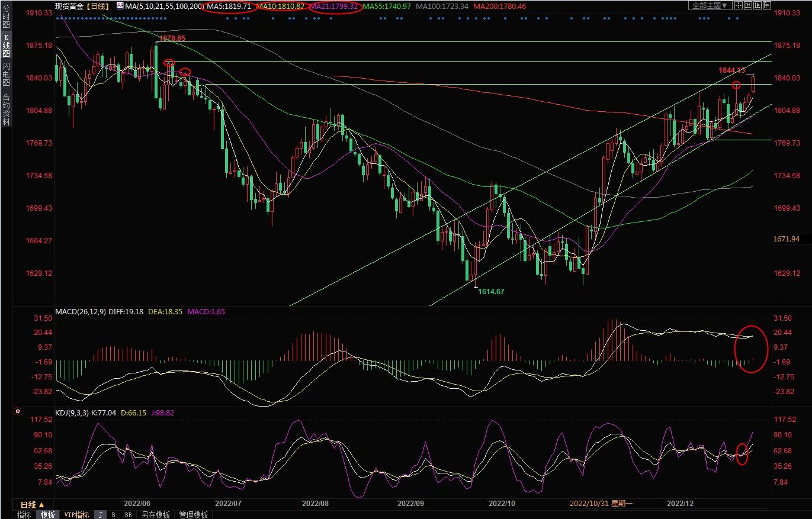Screen dimensions: 812x519
Task: Toggle the BB template button
Action: [127, 515]
